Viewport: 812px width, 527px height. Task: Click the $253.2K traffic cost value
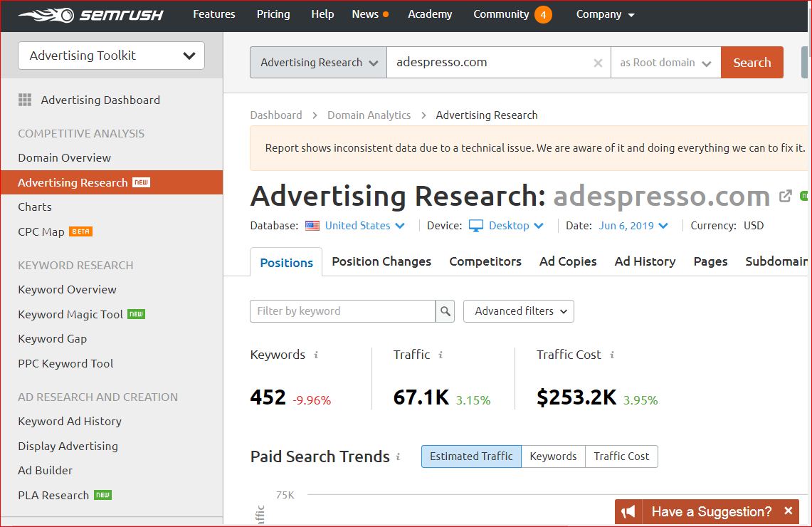click(576, 397)
